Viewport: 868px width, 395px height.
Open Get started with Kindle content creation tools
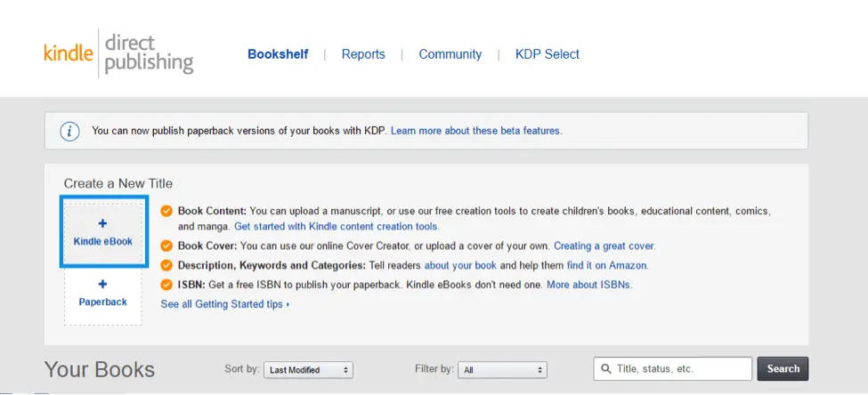click(337, 226)
